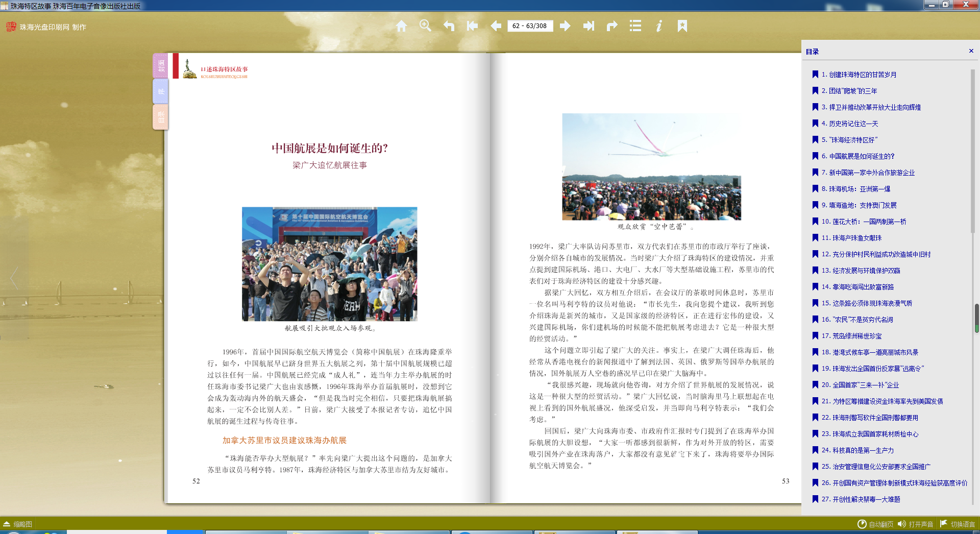Screen dimensions: 980x534
Task: Toggle 打开声音 sound on
Action: tap(916, 524)
